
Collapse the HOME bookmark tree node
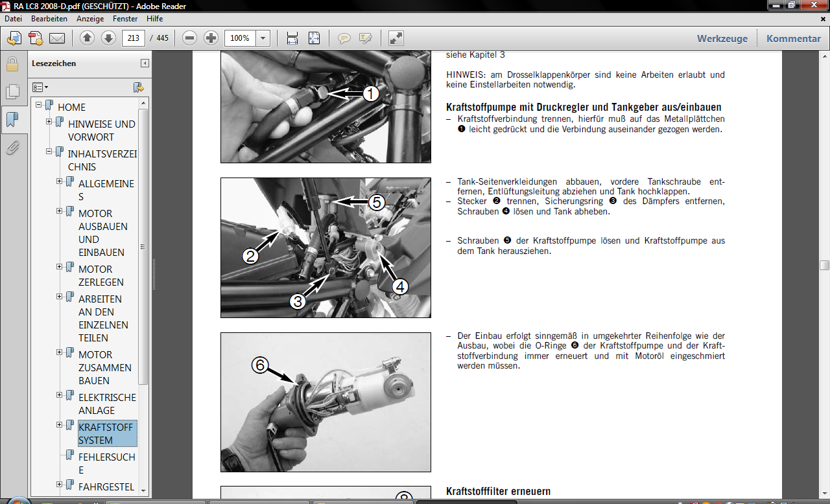click(x=39, y=104)
